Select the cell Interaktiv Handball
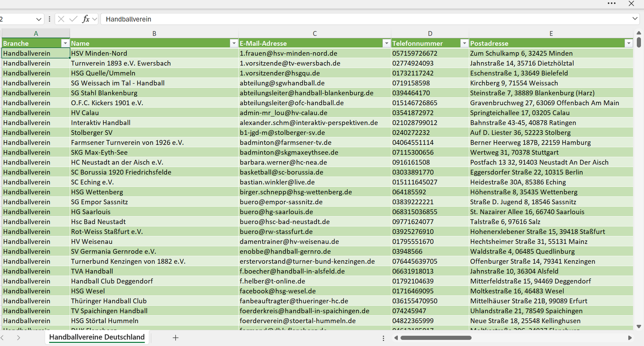Viewport: 644px width, 346px height. 154,123
